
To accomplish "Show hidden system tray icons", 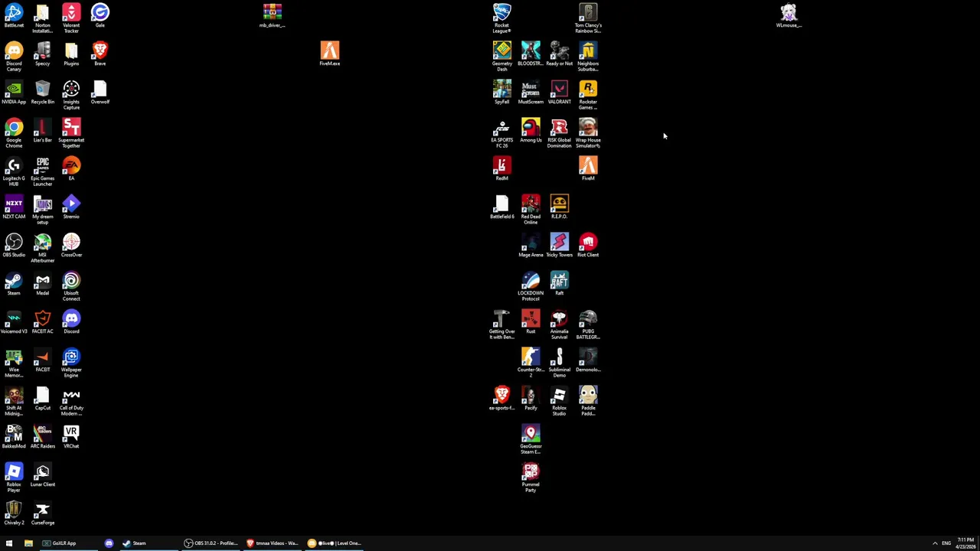I will (935, 543).
